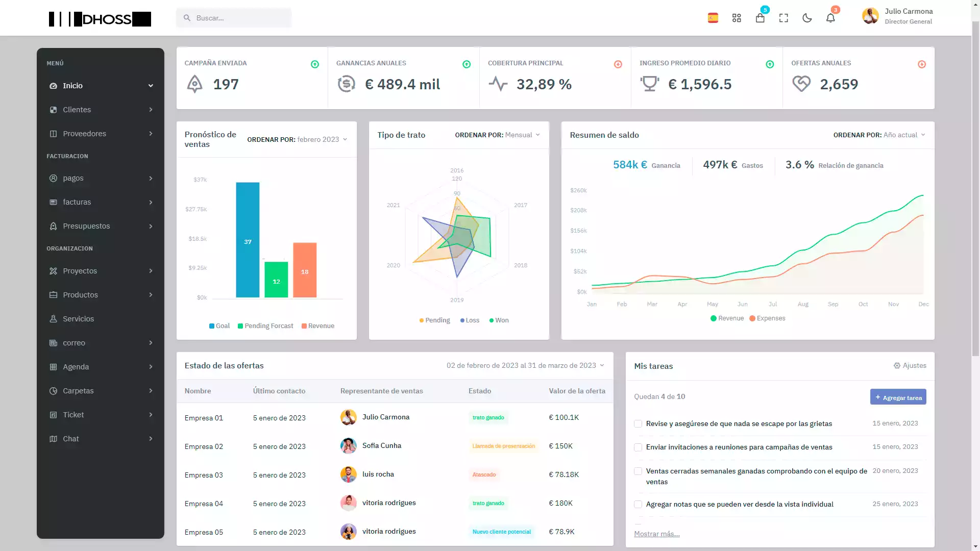Toggle fullscreen mode icon
The height and width of the screenshot is (551, 980).
pyautogui.click(x=783, y=18)
